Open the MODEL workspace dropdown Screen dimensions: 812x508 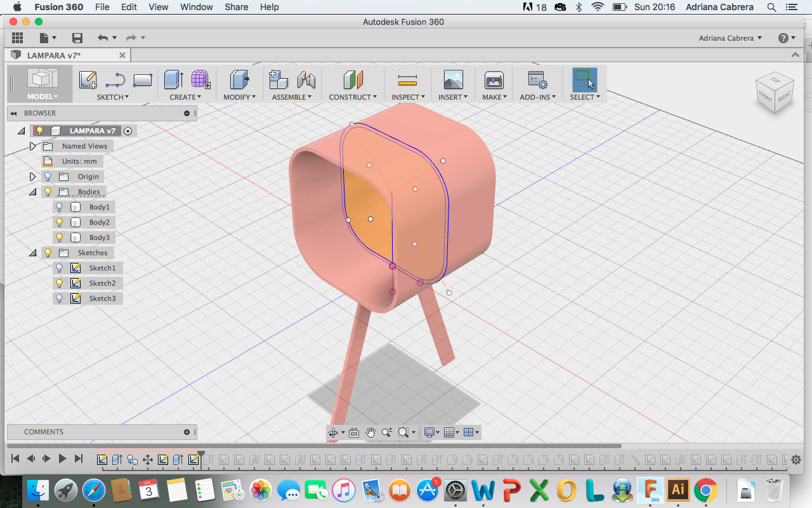[x=43, y=97]
